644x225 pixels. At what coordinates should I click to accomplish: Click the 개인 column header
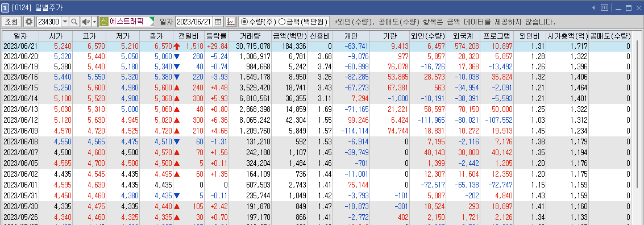pyautogui.click(x=352, y=36)
